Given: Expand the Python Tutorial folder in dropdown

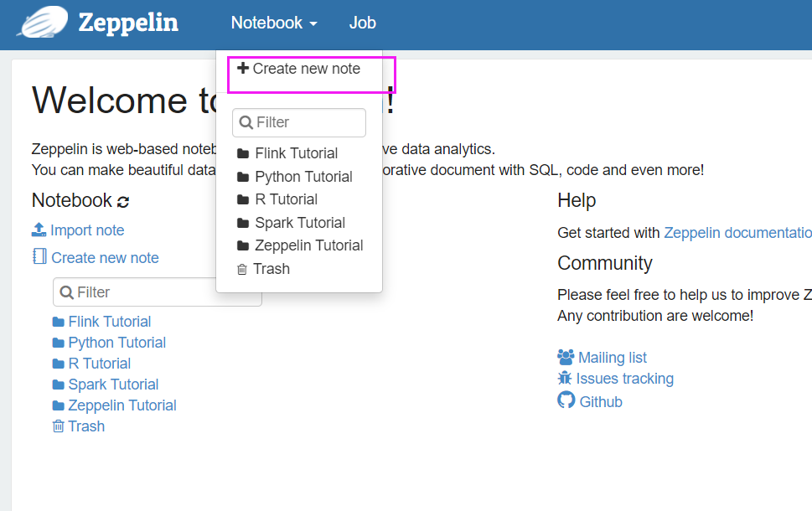Looking at the screenshot, I should point(303,177).
